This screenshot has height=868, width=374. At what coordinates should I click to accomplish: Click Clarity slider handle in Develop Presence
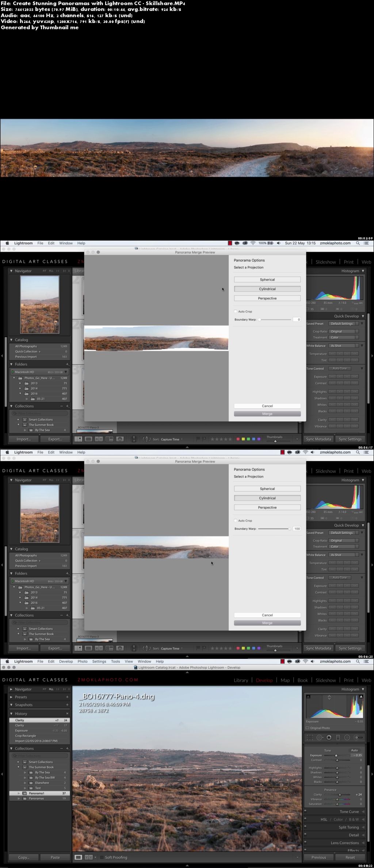340,795
